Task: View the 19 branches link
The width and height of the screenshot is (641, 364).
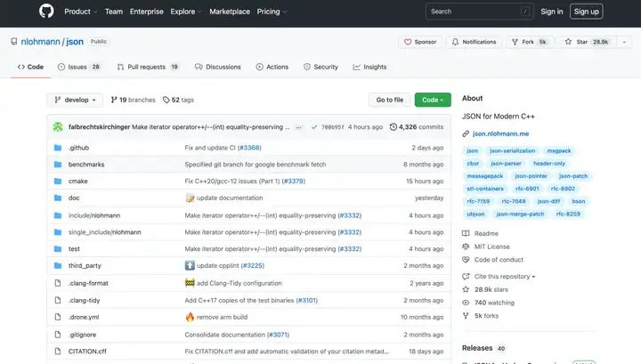Action: coord(134,100)
